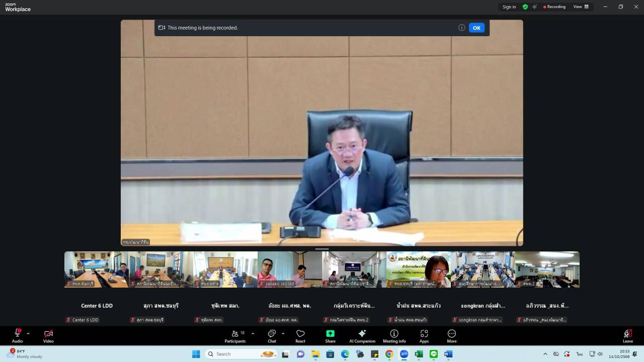Click the divider handle above thumbnail strip
Image resolution: width=644 pixels, height=362 pixels.
322,249
